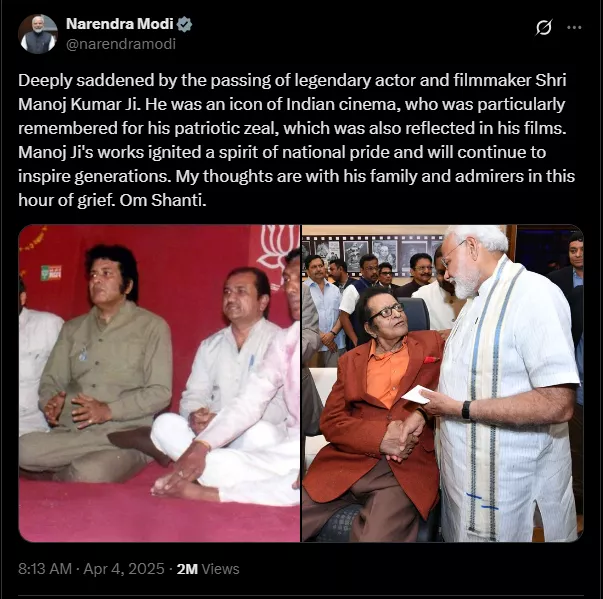
Task: Click the Narendra Modi display name
Action: (120, 24)
